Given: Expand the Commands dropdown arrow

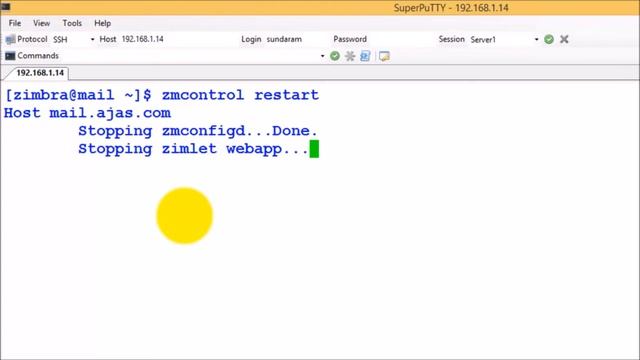Looking at the screenshot, I should tap(322, 56).
